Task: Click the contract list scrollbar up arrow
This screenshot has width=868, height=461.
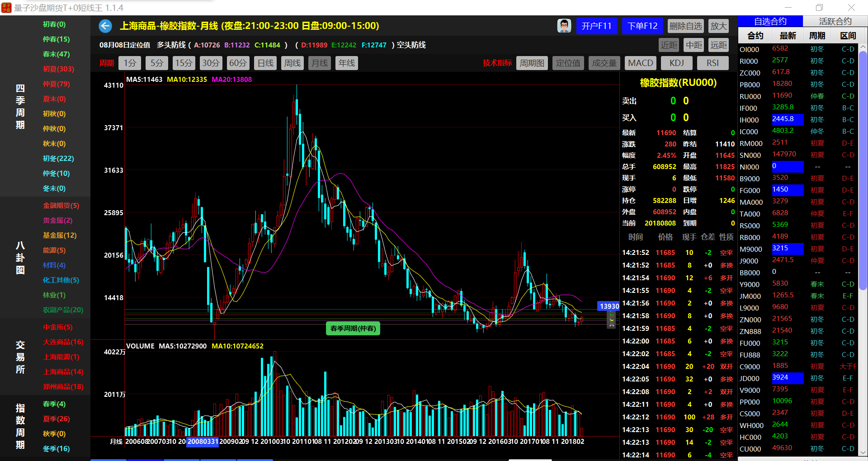Action: [x=863, y=47]
